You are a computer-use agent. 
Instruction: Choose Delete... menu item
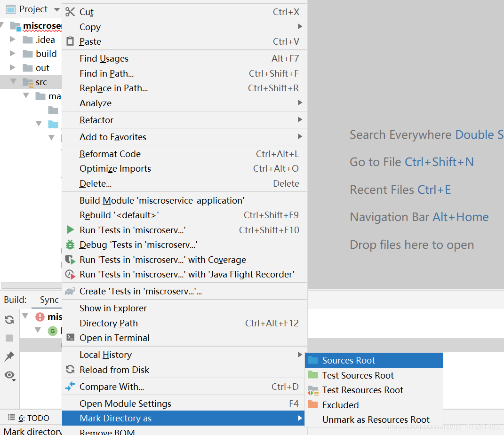coord(184,183)
